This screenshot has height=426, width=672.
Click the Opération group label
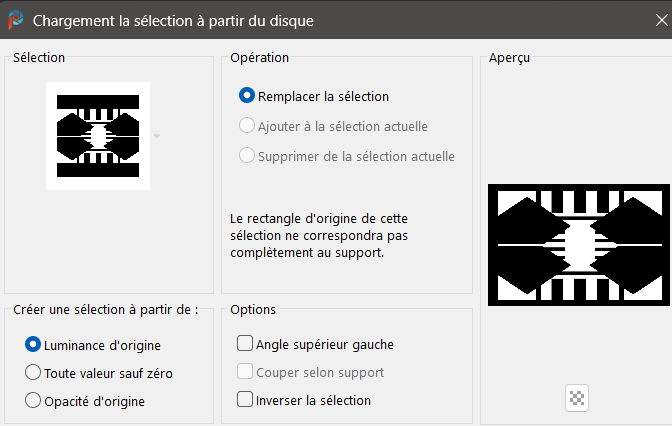pyautogui.click(x=259, y=57)
